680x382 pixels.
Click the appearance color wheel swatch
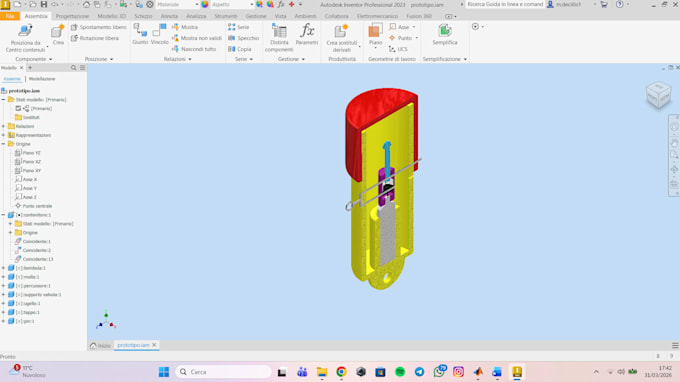205,4
